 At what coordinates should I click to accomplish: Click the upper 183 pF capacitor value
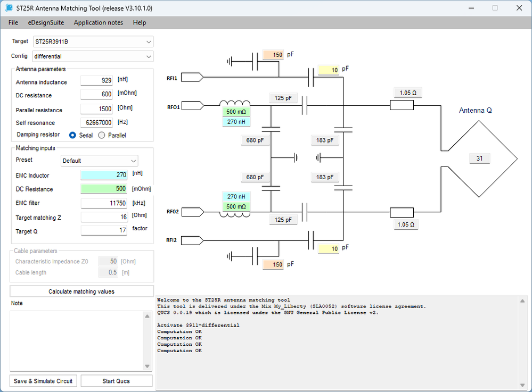click(325, 140)
